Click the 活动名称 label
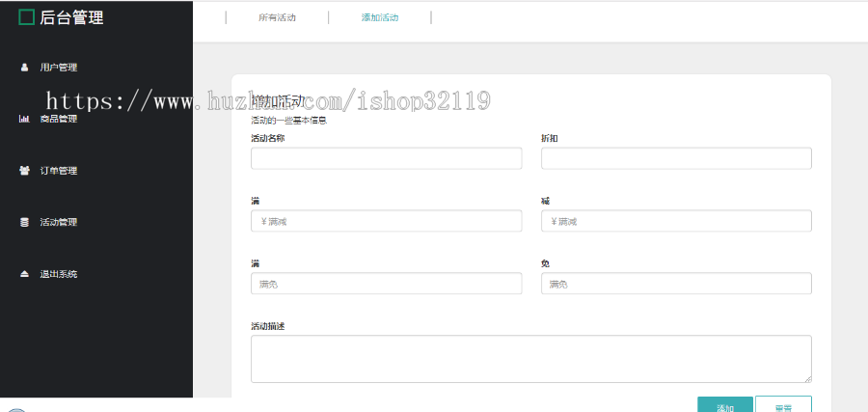 click(x=268, y=138)
